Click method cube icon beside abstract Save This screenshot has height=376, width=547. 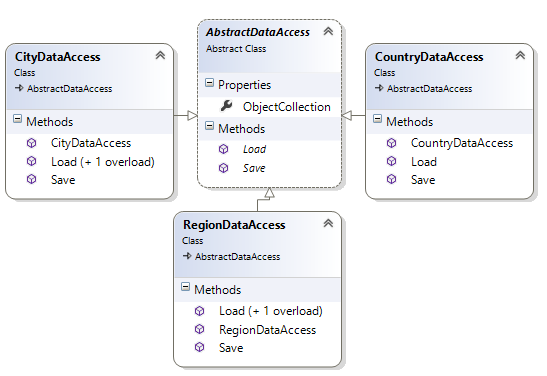coord(223,168)
